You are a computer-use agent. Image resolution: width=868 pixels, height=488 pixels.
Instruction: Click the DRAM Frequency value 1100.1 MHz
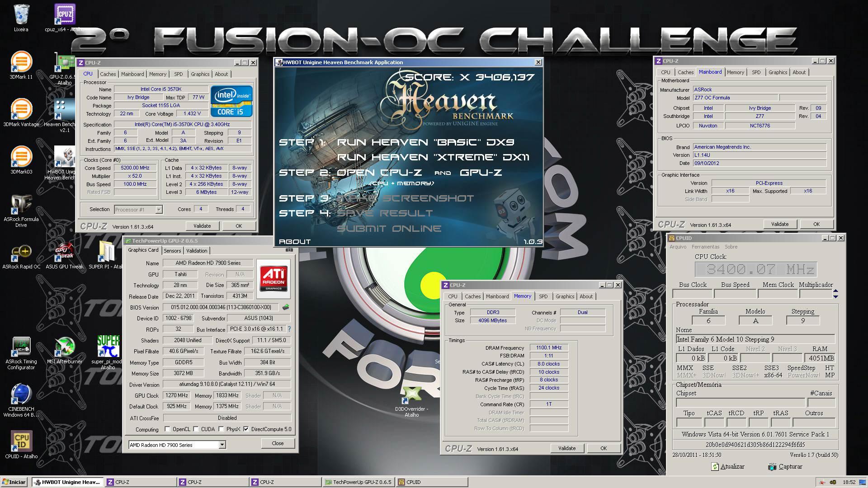pos(549,348)
